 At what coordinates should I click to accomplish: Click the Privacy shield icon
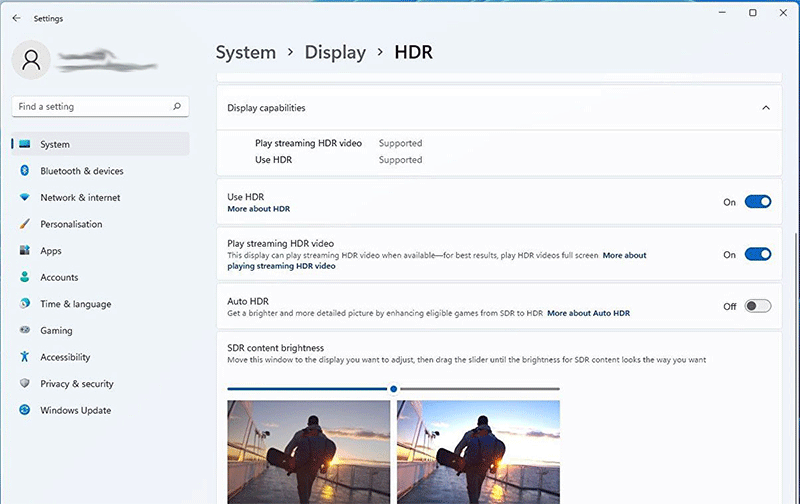click(x=24, y=383)
